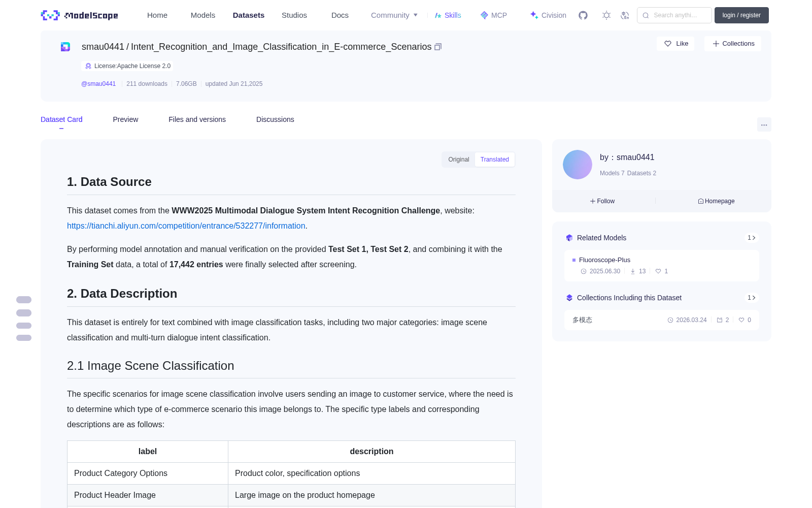Click 'Datasets 2' under author name
Screen dimensions: 812x508
(x=641, y=173)
